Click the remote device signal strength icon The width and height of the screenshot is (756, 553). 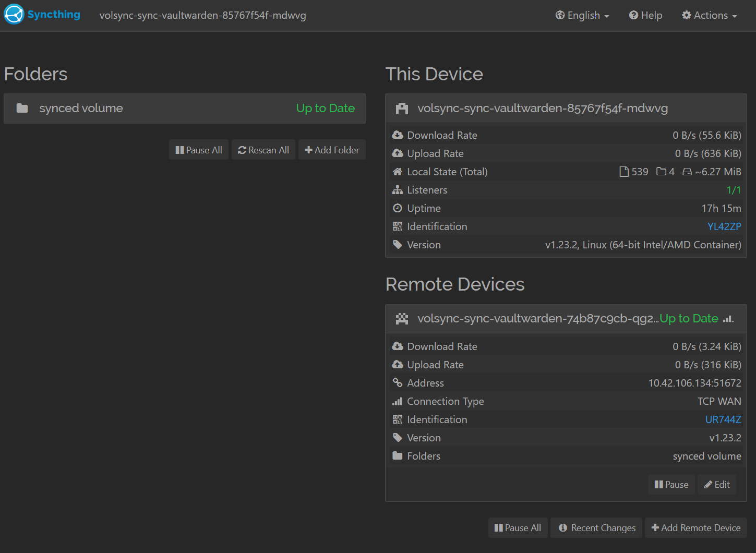(x=728, y=319)
